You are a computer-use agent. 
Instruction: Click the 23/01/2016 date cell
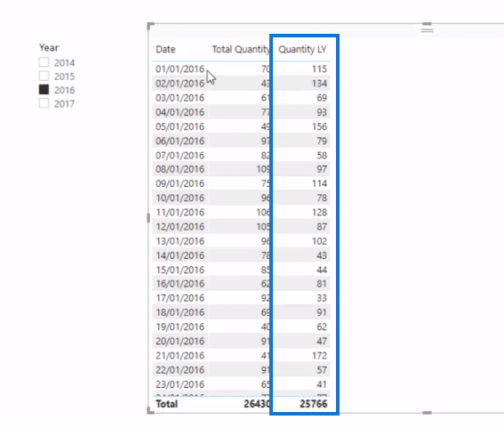click(x=180, y=384)
